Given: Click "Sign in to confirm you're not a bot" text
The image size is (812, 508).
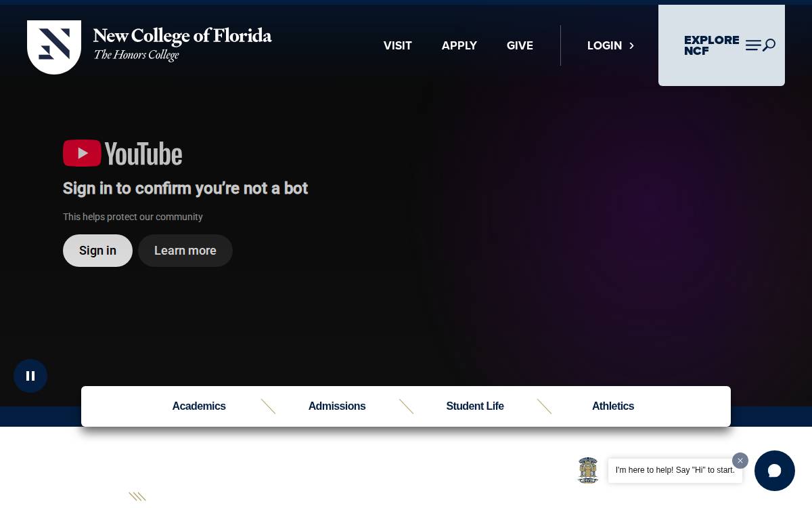Looking at the screenshot, I should [185, 188].
